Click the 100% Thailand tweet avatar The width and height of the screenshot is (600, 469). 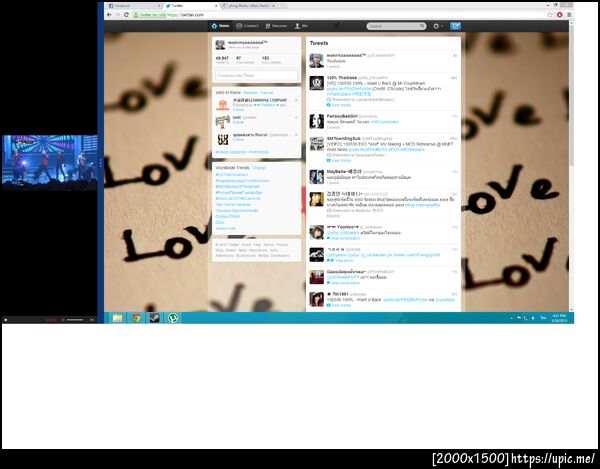316,83
